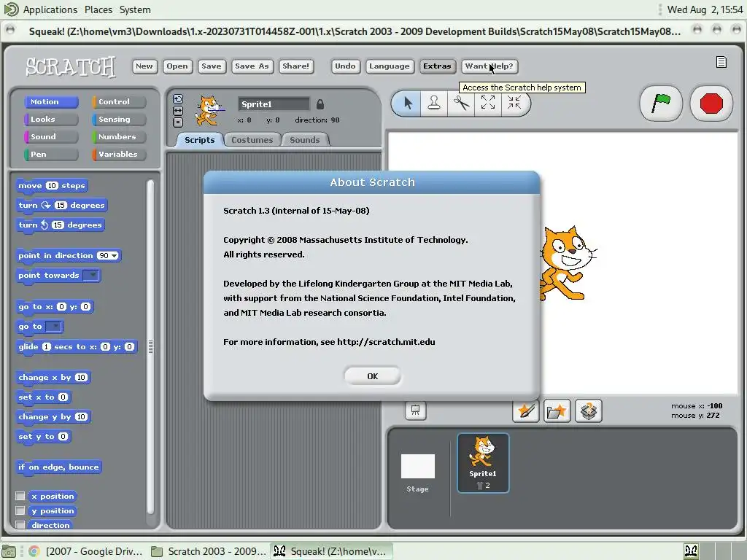Click the Want Help? button

click(x=489, y=66)
